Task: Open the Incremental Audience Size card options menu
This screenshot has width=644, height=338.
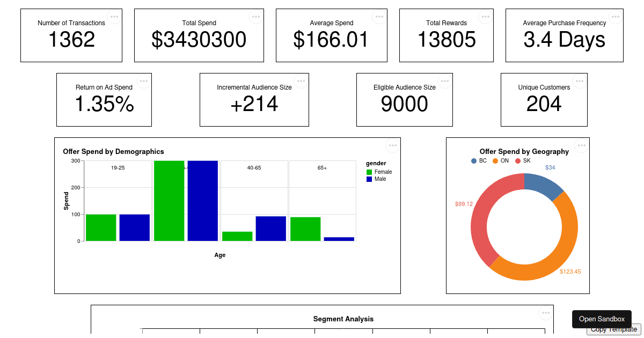Action: 300,80
